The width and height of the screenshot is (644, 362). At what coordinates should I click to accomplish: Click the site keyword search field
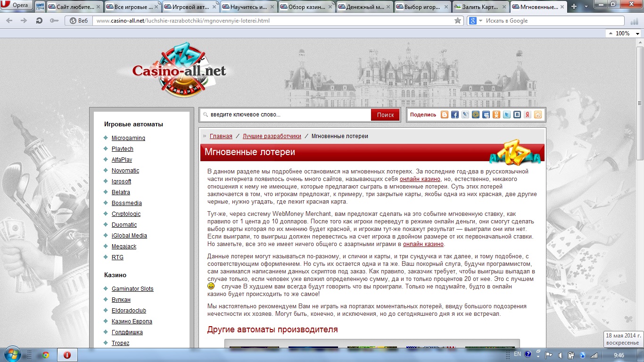point(285,115)
